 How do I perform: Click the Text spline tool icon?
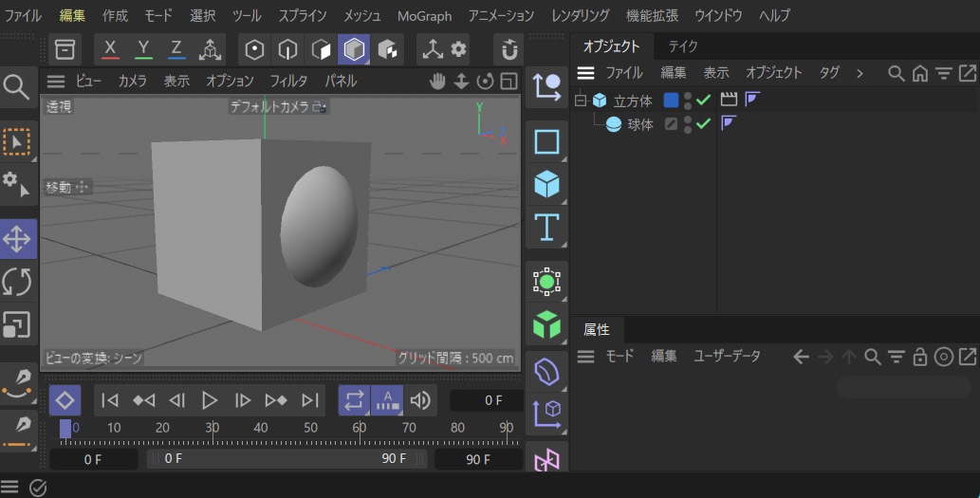point(546,228)
